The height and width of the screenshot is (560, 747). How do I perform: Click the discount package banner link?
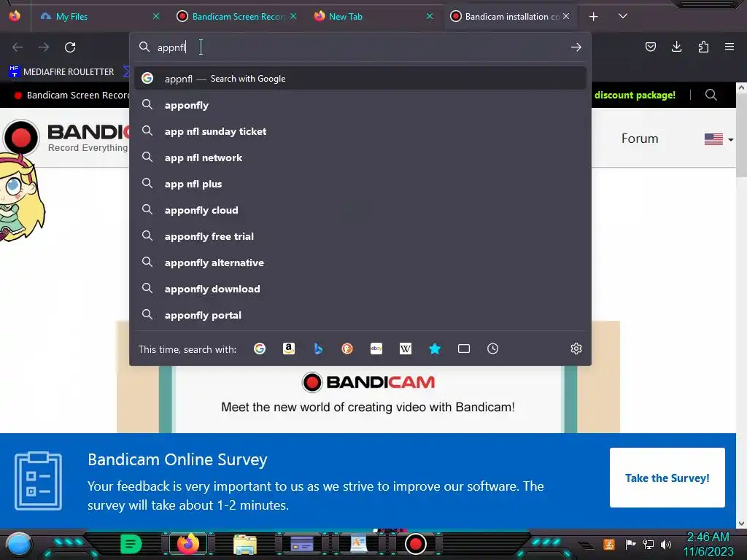pos(635,95)
